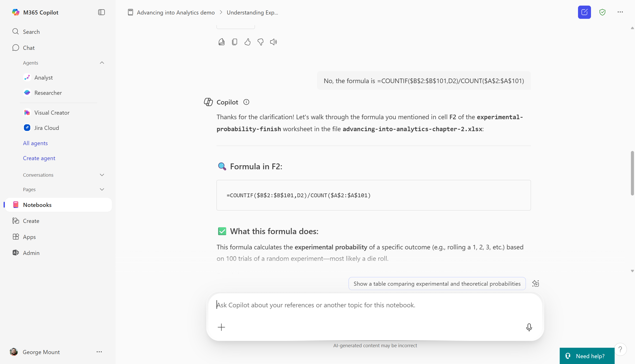Viewport: 635px width, 364px height.
Task: Click the Create agent link
Action: pos(39,158)
